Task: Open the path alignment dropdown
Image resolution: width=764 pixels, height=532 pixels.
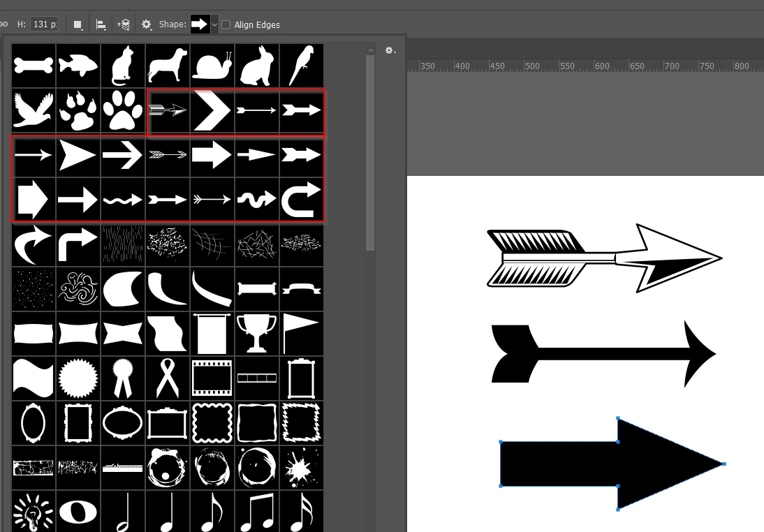Action: [101, 24]
